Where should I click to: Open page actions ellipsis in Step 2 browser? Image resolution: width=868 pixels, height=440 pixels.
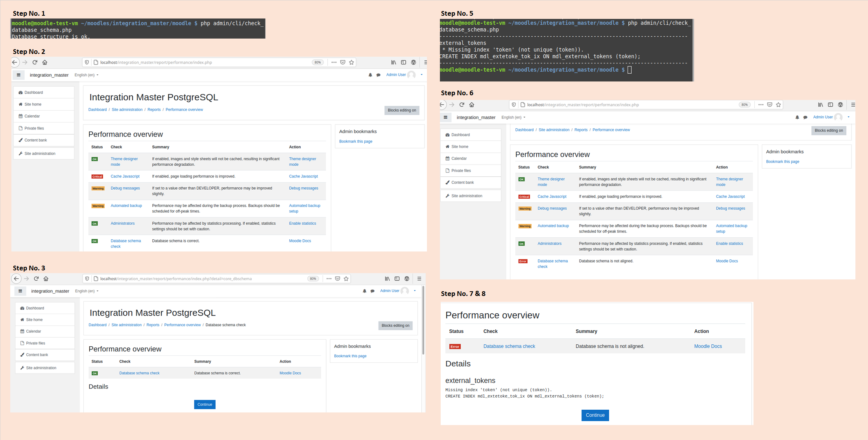pyautogui.click(x=334, y=62)
